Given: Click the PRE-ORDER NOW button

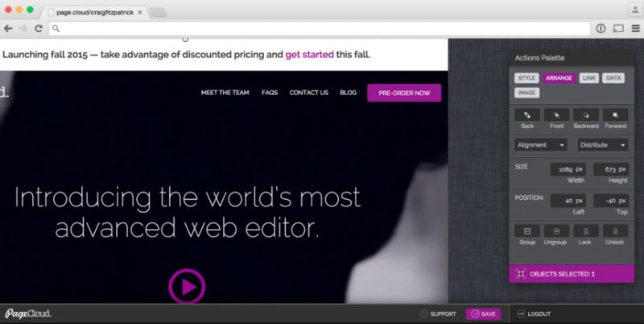Looking at the screenshot, I should click(404, 93).
